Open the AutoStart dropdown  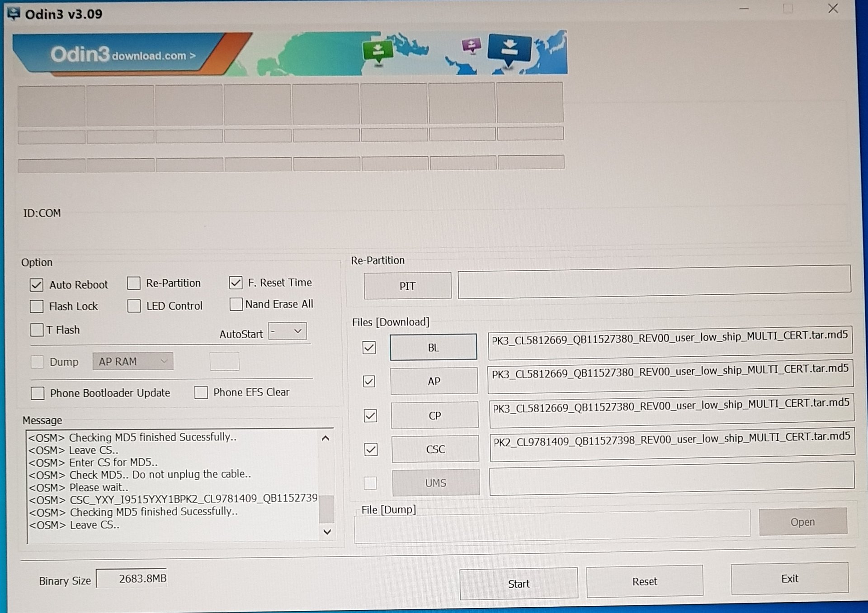[288, 331]
